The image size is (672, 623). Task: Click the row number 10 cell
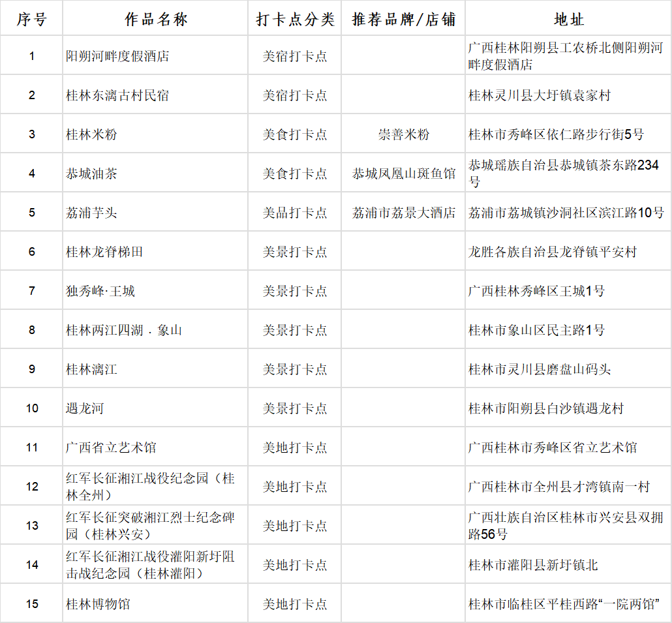pyautogui.click(x=32, y=408)
